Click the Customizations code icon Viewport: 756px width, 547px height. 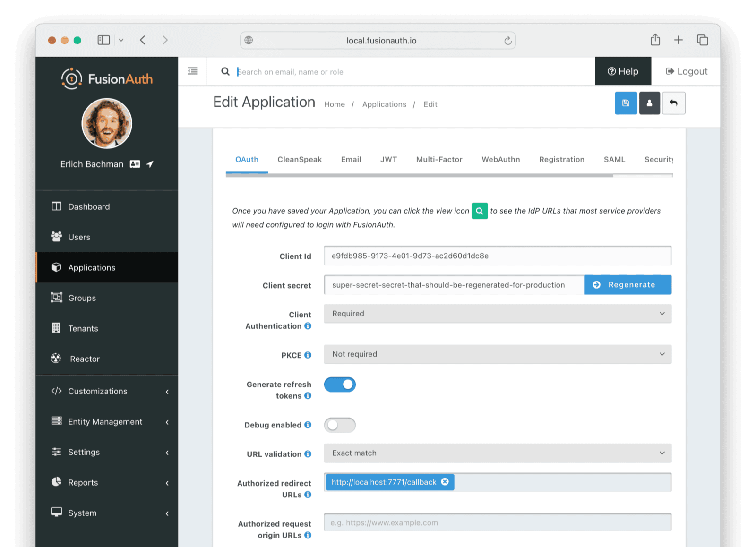(x=56, y=391)
